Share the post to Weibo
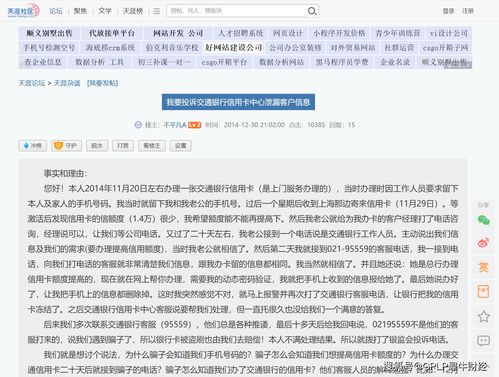 [x=483, y=243]
